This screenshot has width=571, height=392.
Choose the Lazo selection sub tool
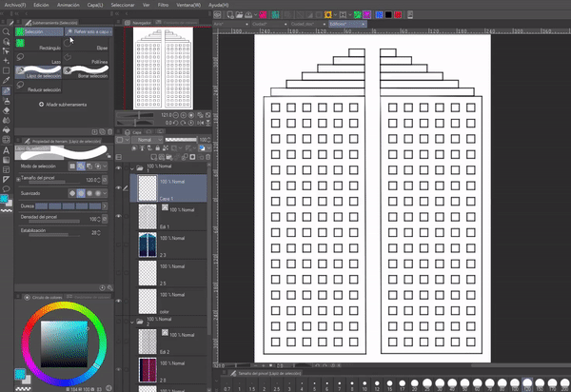[36, 58]
